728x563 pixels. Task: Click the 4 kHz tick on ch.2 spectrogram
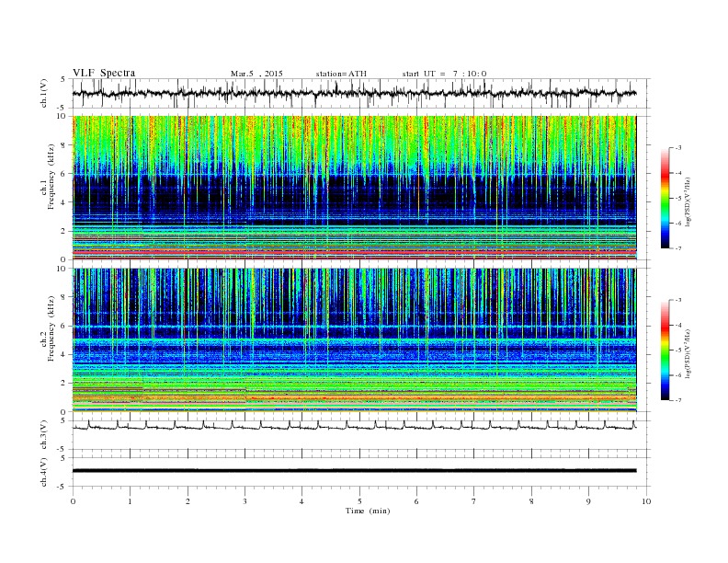pyautogui.click(x=63, y=354)
